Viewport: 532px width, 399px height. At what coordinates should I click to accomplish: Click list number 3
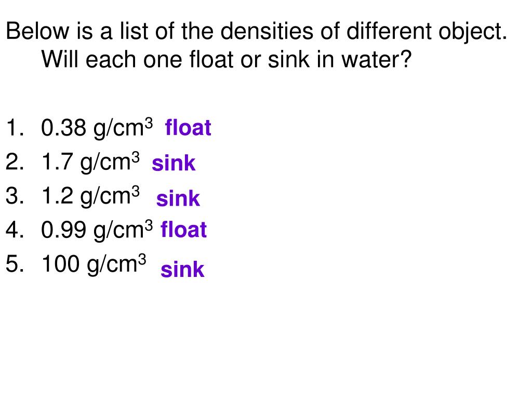tap(15, 196)
